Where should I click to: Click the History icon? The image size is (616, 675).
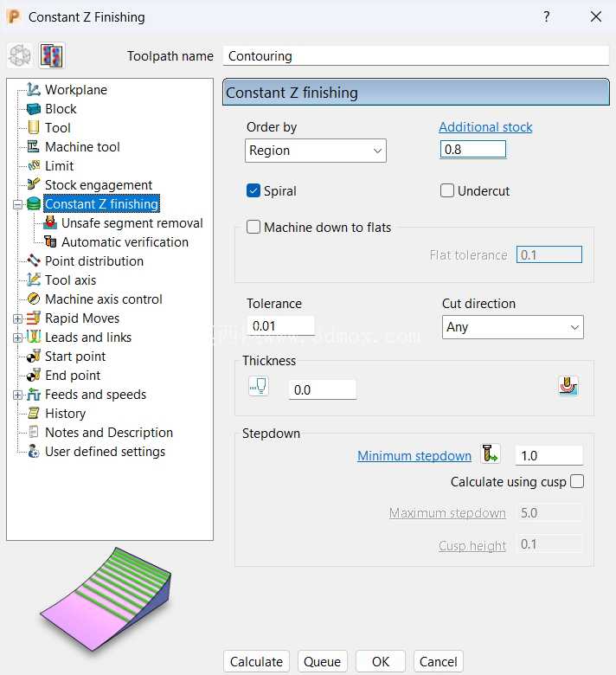click(34, 414)
